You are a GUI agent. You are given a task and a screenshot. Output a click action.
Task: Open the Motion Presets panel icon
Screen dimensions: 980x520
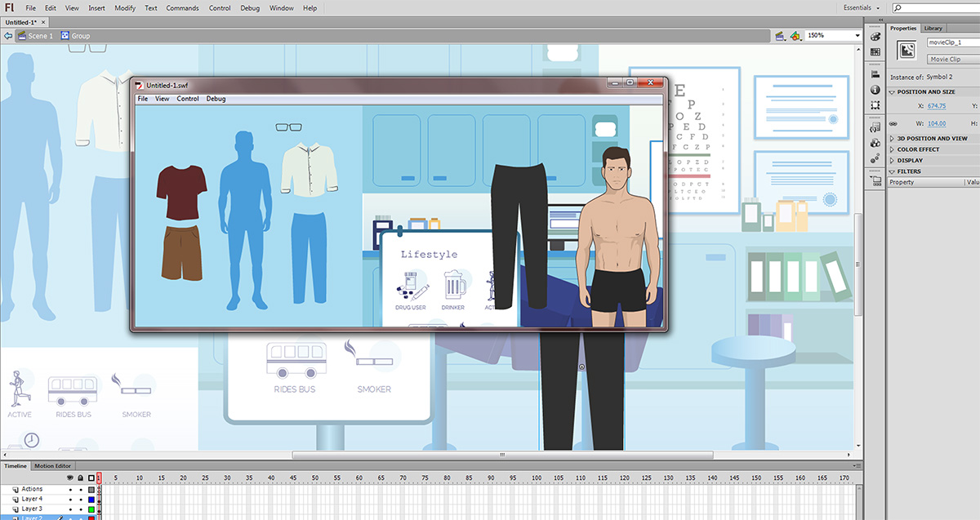pos(875,158)
